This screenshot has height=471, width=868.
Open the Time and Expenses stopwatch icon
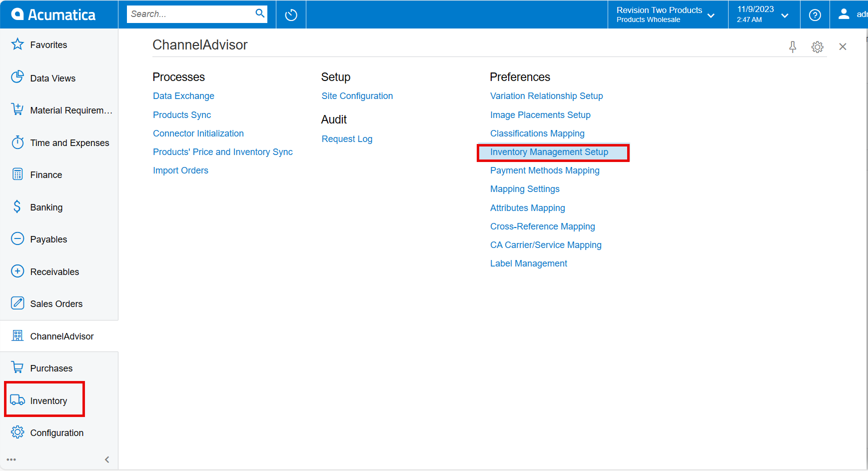[17, 142]
